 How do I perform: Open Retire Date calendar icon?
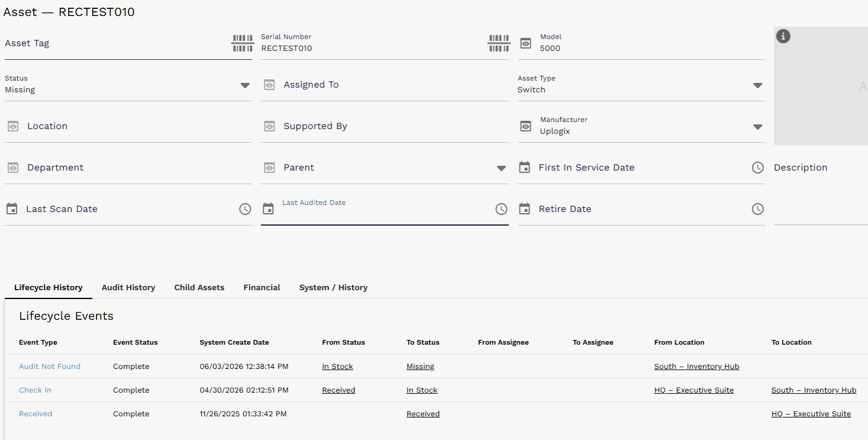tap(524, 209)
